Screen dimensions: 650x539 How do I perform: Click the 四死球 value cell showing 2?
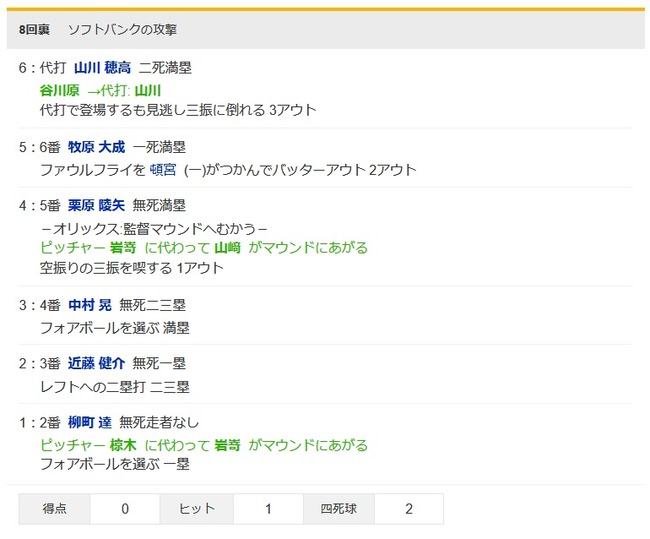pyautogui.click(x=409, y=509)
